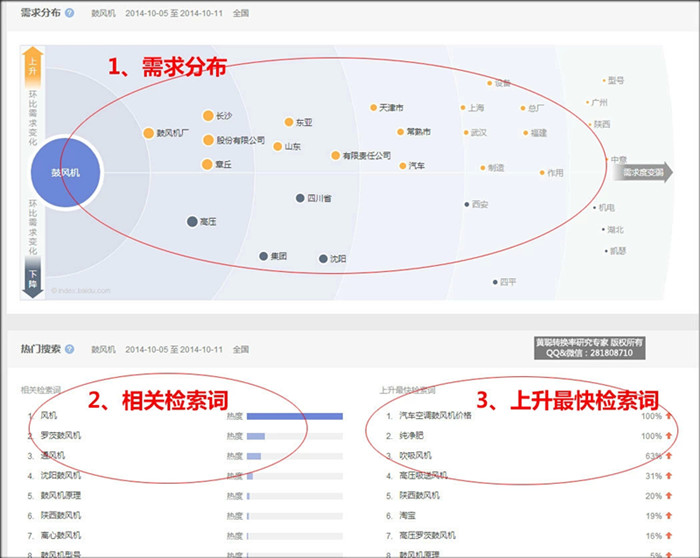The width and height of the screenshot is (700, 558).
Task: Click the help icon beside 热门搜索
Action: click(x=69, y=349)
